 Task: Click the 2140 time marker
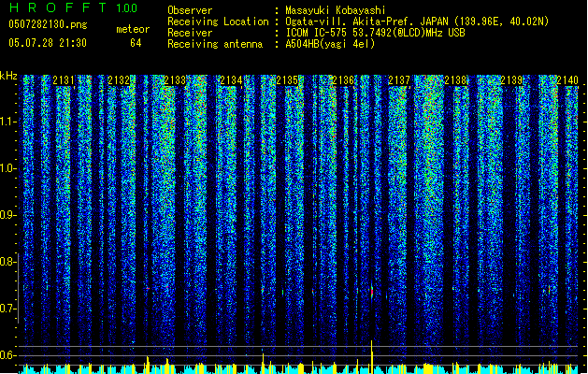tap(567, 80)
